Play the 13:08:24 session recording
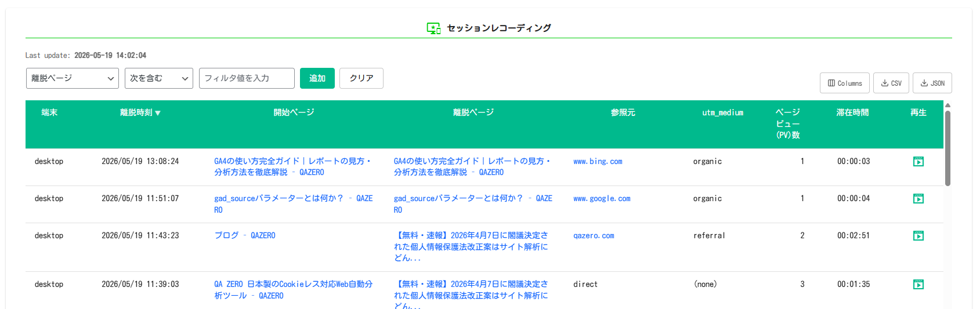 (x=918, y=162)
